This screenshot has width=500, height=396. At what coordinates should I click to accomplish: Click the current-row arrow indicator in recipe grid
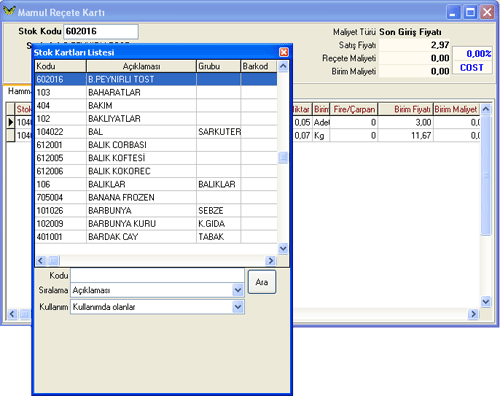(x=11, y=122)
